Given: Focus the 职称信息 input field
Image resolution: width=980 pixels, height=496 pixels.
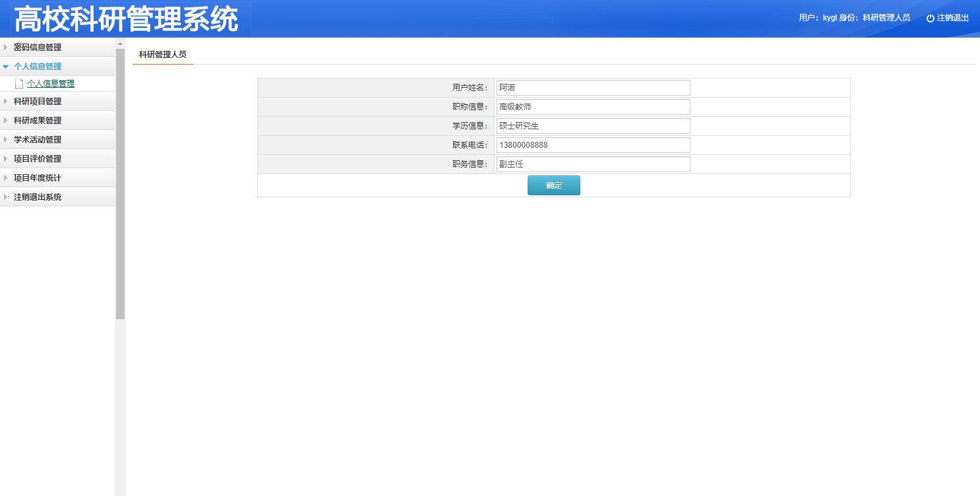Looking at the screenshot, I should tap(593, 107).
